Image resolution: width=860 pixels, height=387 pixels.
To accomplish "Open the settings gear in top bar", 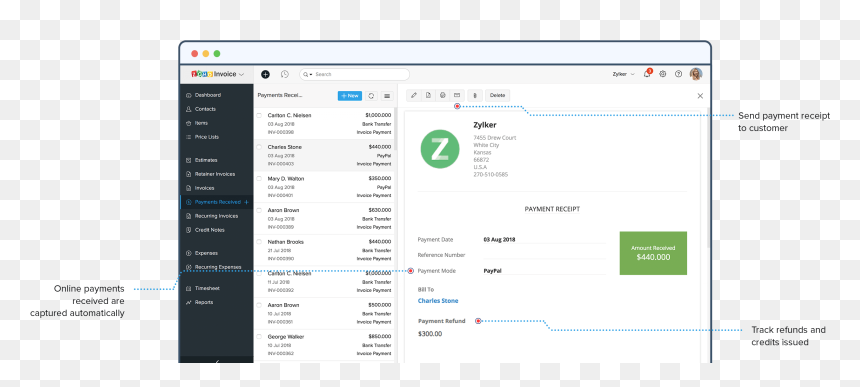I will pos(663,74).
